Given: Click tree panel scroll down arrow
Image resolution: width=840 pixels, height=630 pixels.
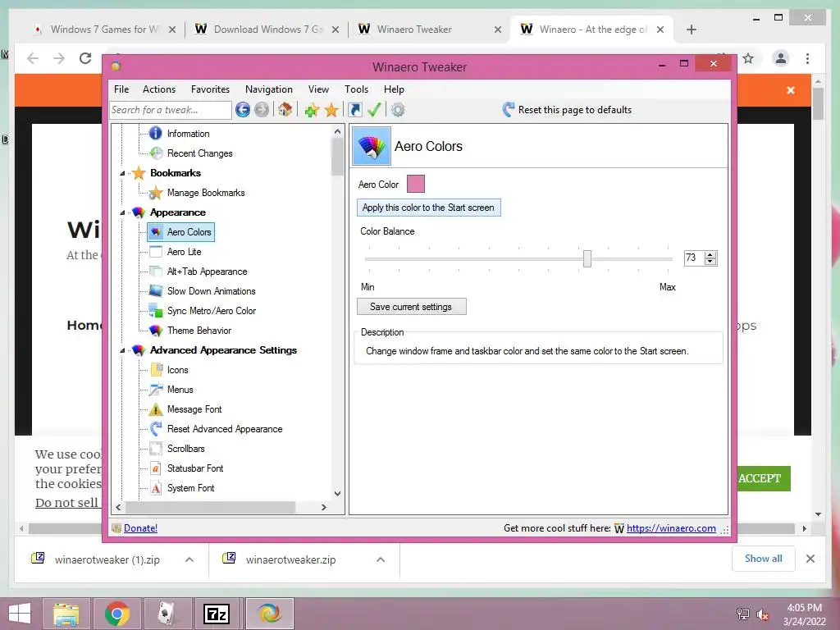Looking at the screenshot, I should click(337, 493).
